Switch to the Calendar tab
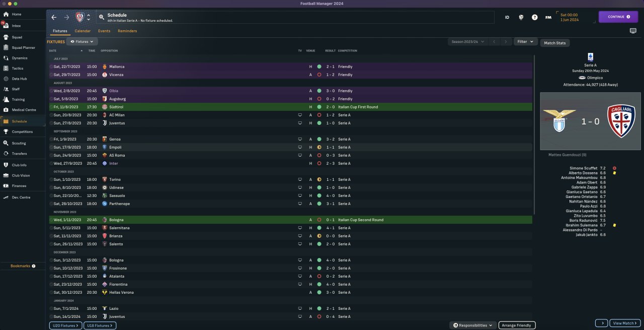 point(83,31)
